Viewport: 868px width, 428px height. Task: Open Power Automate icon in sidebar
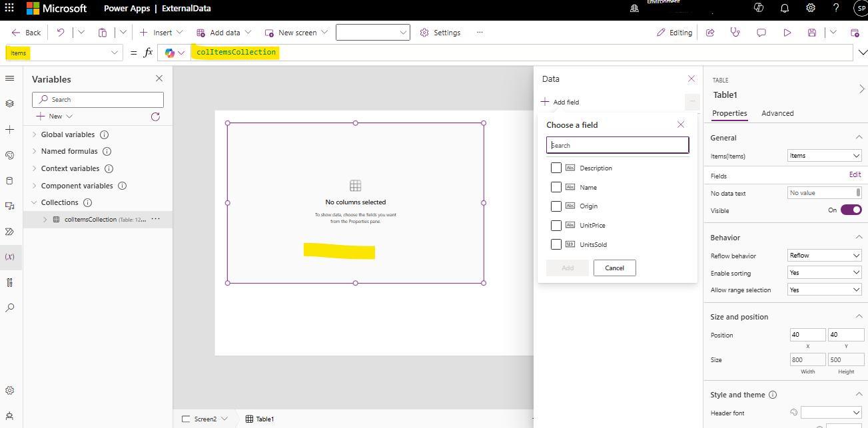click(x=9, y=232)
